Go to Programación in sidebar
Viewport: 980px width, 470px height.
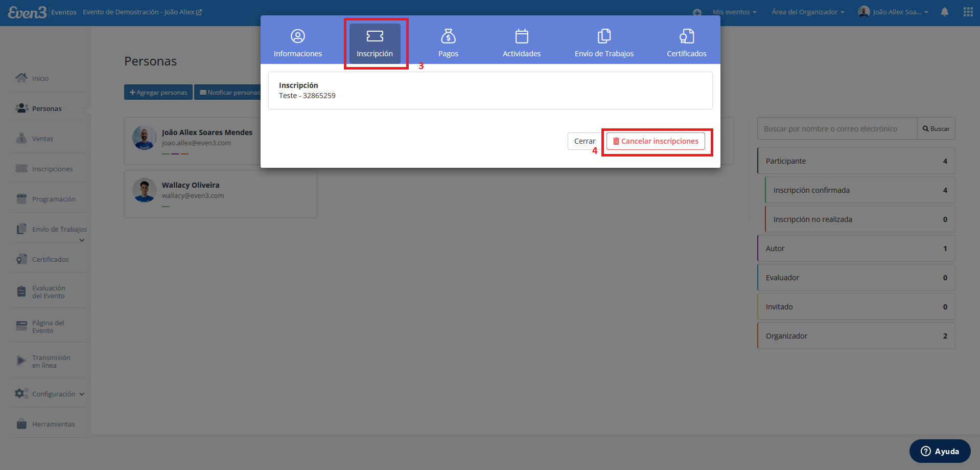pos(54,199)
